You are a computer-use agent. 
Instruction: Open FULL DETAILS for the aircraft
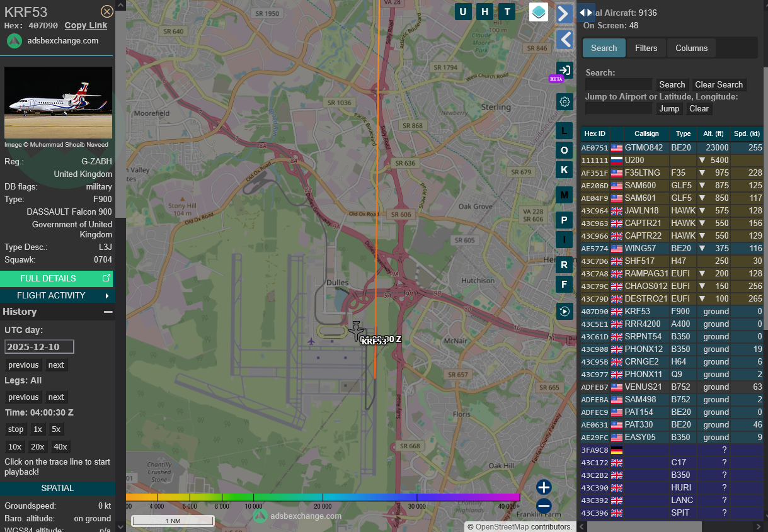point(57,278)
